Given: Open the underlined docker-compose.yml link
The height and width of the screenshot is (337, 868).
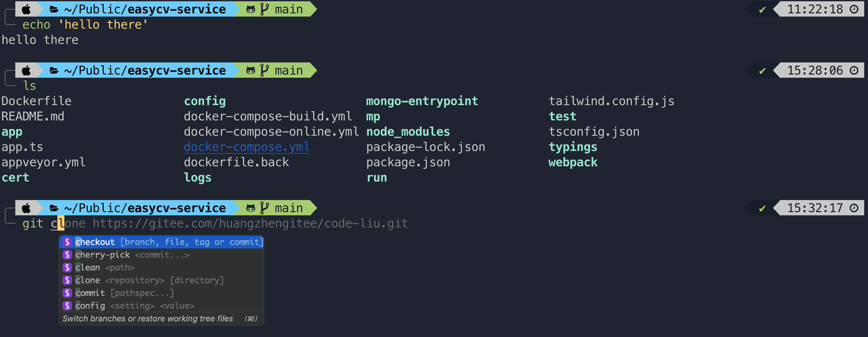Looking at the screenshot, I should coord(246,147).
